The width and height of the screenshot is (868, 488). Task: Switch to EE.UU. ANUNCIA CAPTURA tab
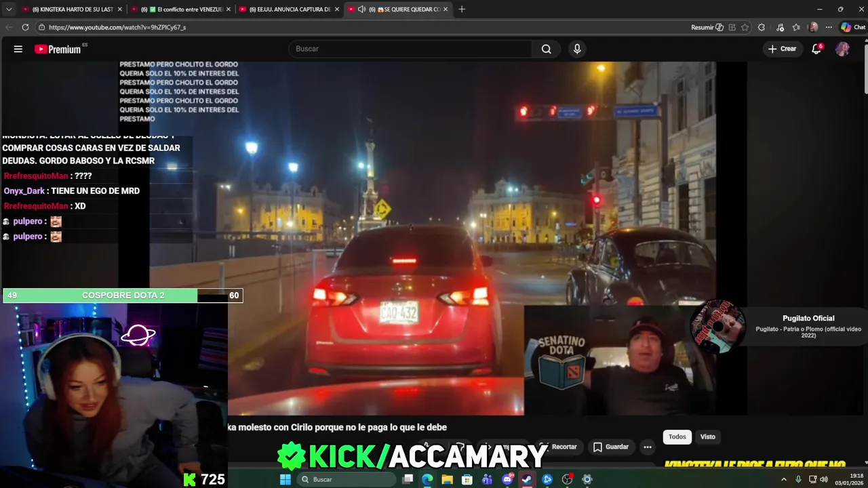[x=290, y=9]
